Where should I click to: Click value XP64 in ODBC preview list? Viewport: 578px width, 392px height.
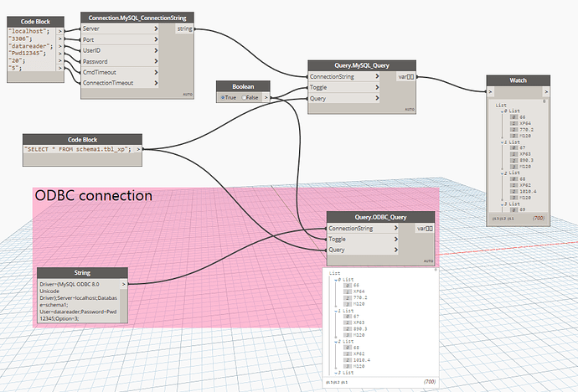(x=359, y=291)
